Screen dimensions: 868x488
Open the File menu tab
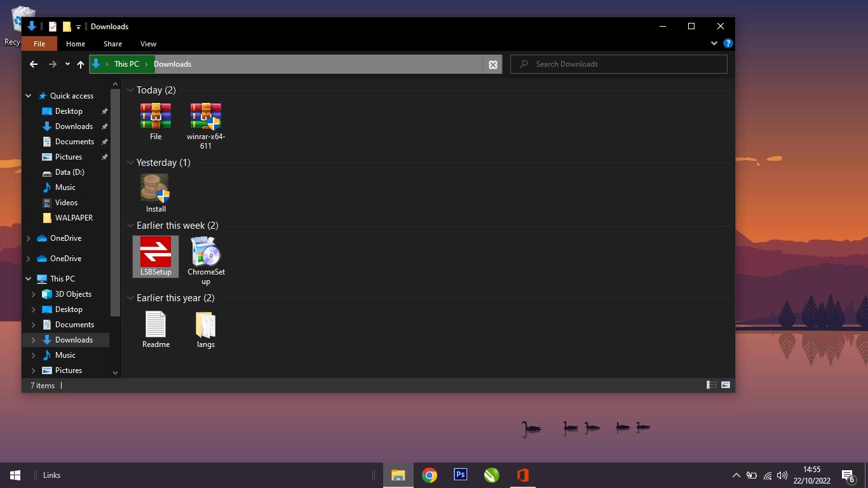[x=39, y=44]
